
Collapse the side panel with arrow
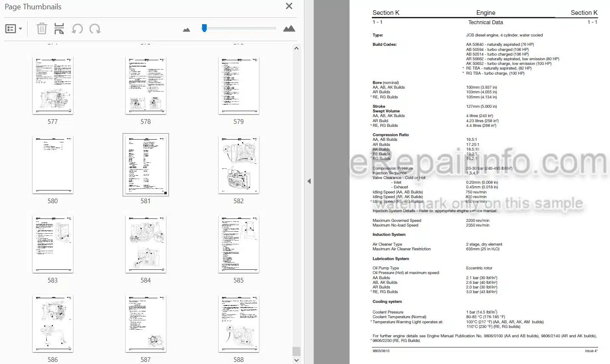tap(309, 182)
